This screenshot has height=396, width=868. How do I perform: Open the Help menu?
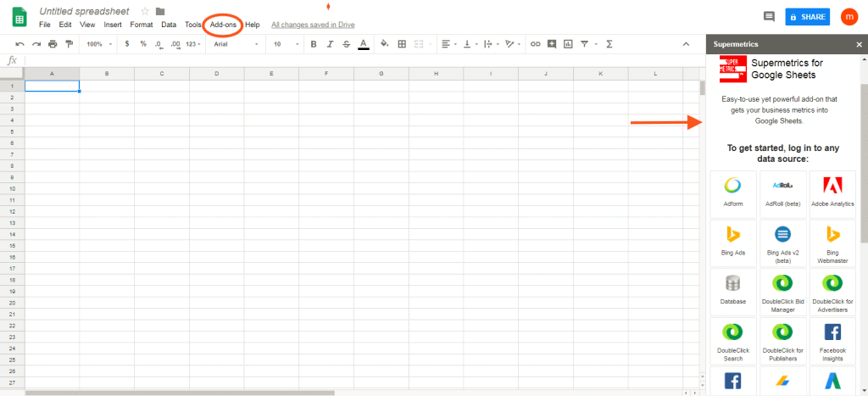tap(253, 25)
